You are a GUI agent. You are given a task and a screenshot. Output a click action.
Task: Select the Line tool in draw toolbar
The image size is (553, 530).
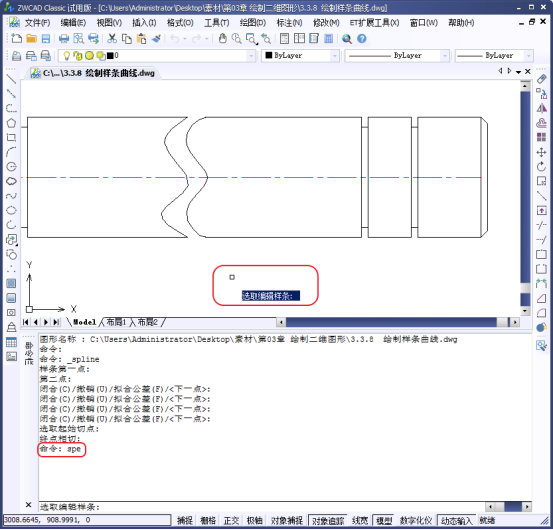[x=11, y=79]
